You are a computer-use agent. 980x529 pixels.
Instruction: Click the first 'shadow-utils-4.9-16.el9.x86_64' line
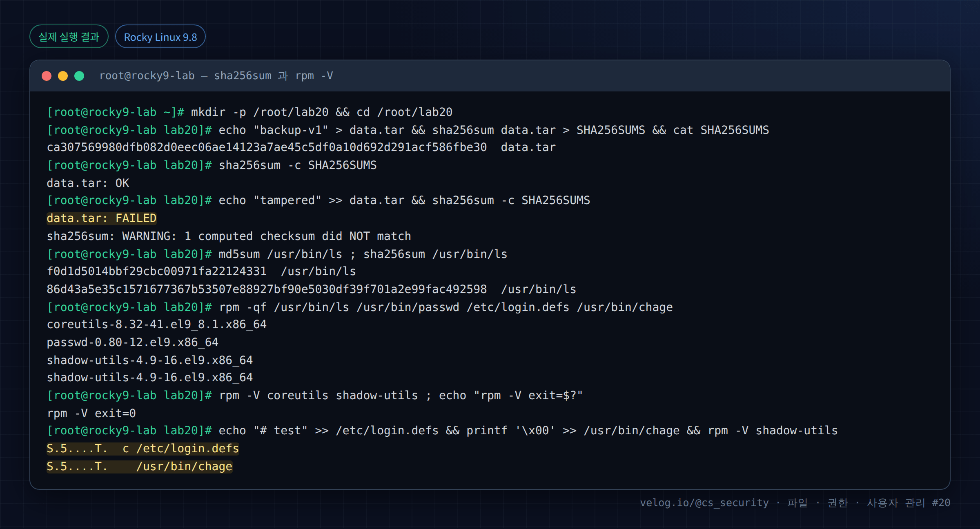(150, 360)
